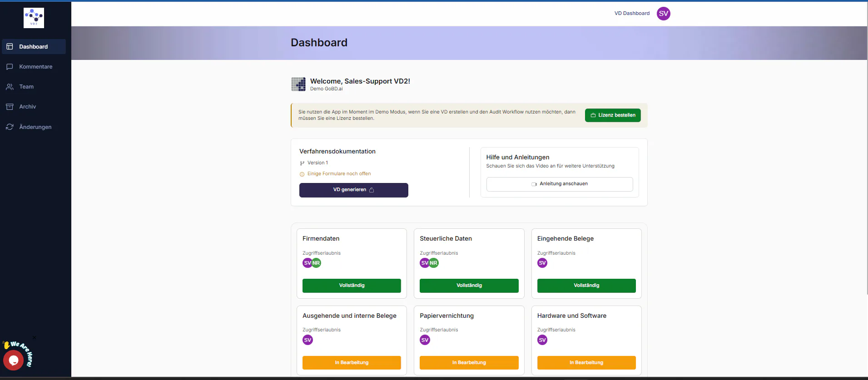Select the Dashboard sidebar item
Viewport: 868px width, 380px height.
[x=34, y=47]
